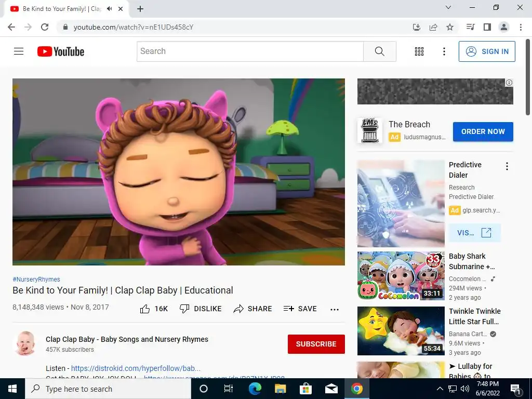Open the Lullaby for Babies video title
This screenshot has width=532, height=399.
pos(470,371)
